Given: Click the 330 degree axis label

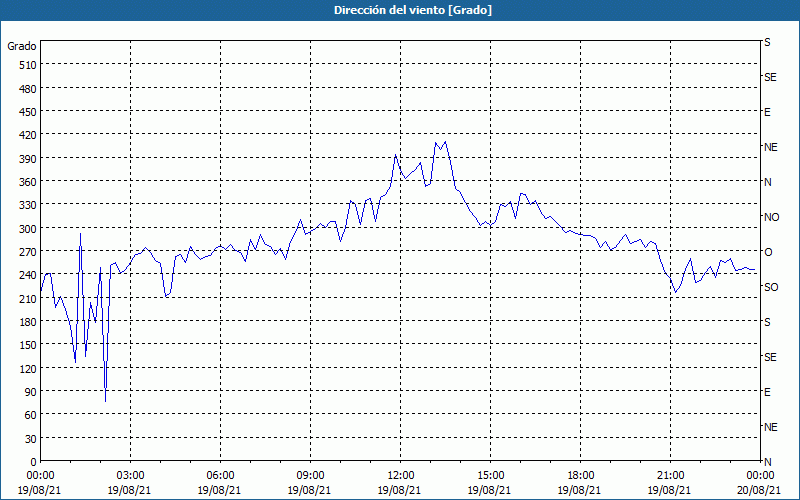Looking at the screenshot, I should 29,205.
